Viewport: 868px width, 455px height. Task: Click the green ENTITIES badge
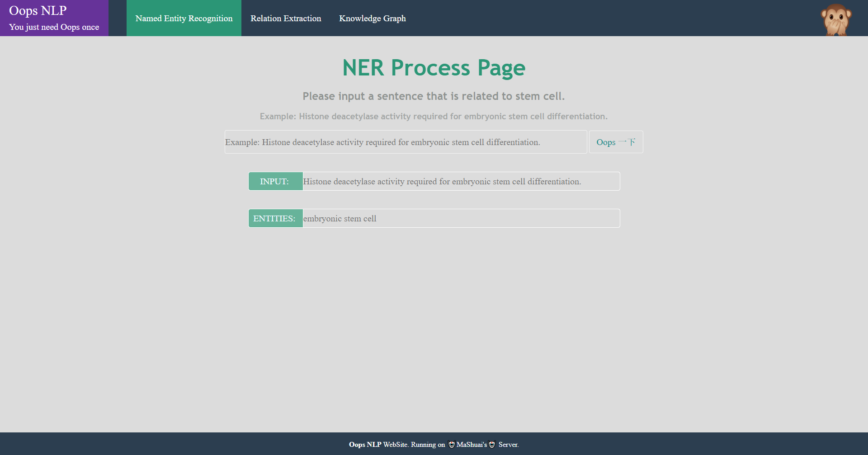click(x=275, y=218)
